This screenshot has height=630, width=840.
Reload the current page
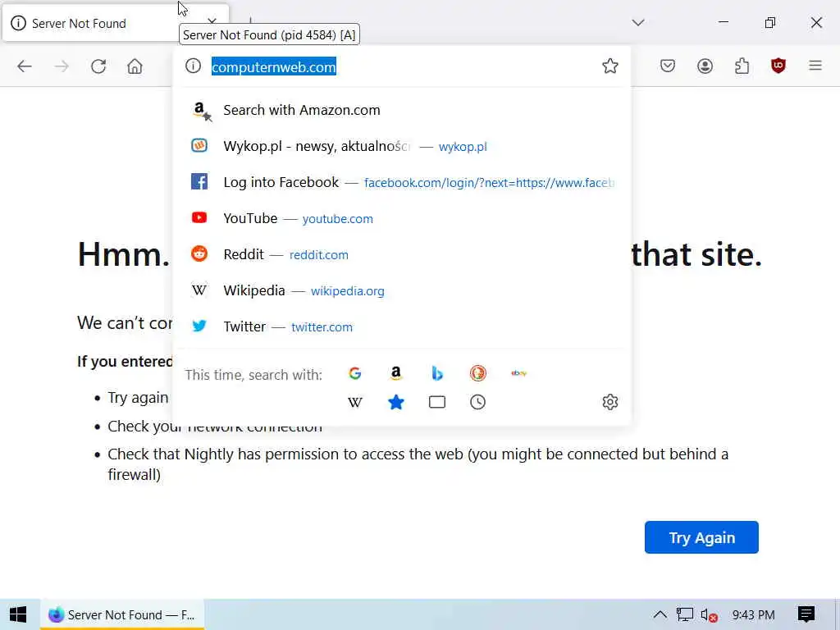[x=98, y=66]
